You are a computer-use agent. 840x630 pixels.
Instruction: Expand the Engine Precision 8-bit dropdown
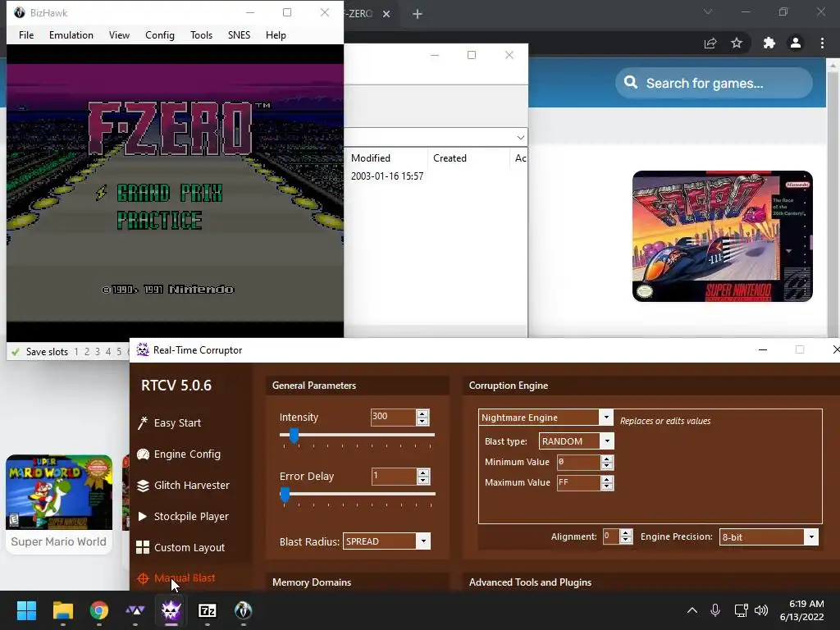(x=811, y=536)
